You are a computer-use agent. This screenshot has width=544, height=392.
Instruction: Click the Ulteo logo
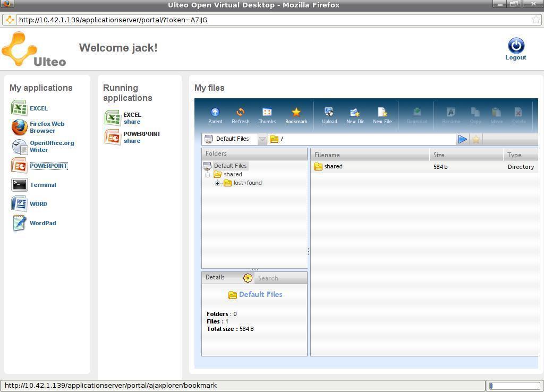34,49
